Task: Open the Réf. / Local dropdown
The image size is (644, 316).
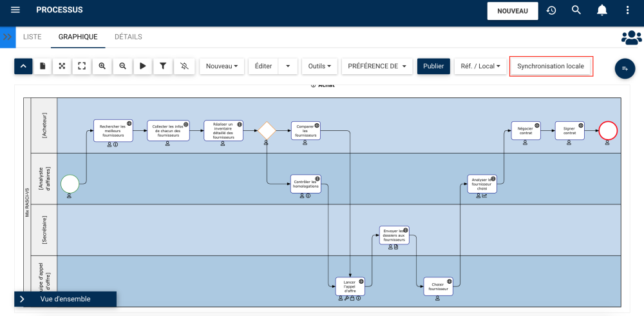Action: click(480, 66)
